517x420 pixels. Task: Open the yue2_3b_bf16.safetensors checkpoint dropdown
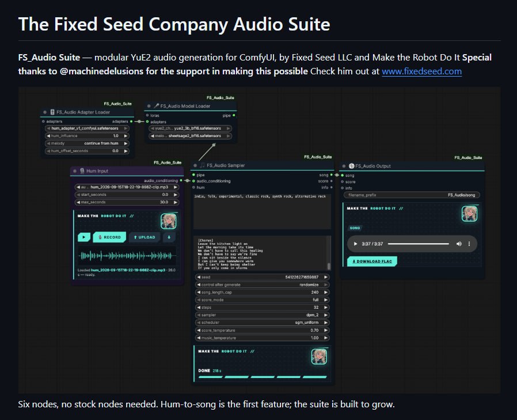point(190,128)
